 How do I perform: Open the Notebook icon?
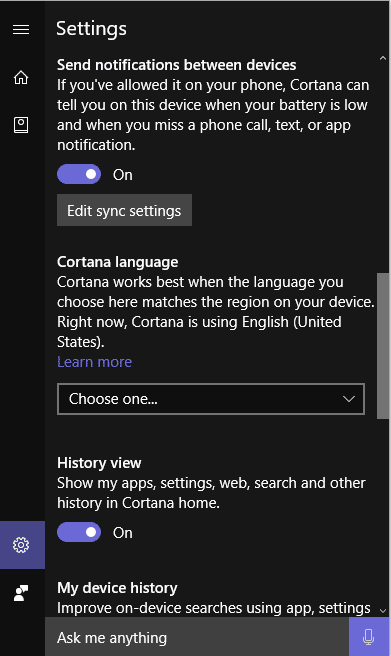(x=21, y=125)
